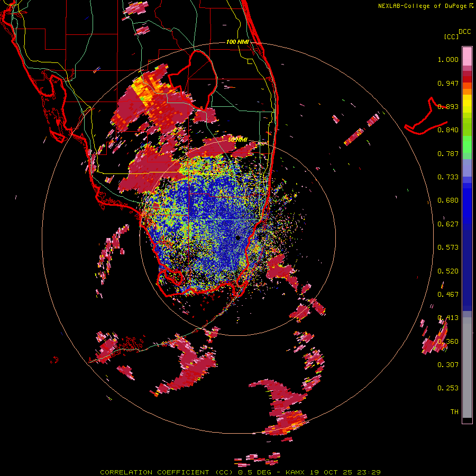Select the 0.360 scale value
This screenshot has height=476, width=476.
pyautogui.click(x=448, y=342)
